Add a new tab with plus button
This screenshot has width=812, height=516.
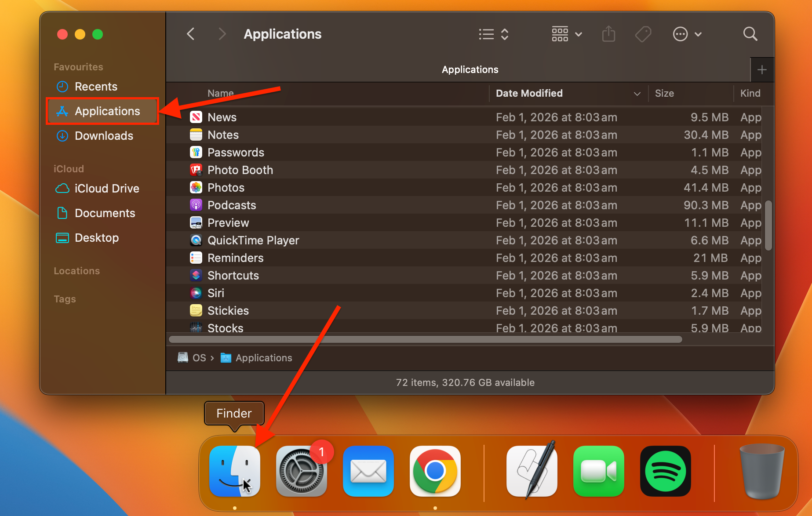[x=762, y=69]
